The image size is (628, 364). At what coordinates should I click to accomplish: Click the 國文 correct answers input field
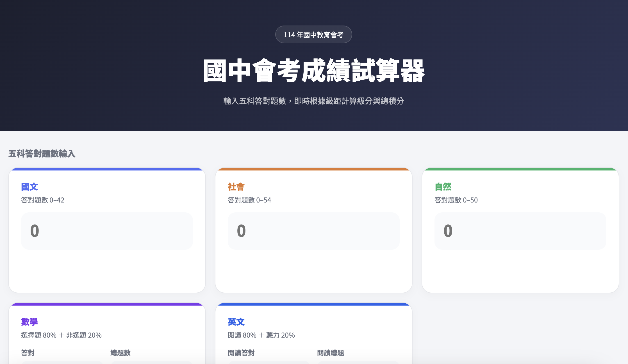coord(107,231)
